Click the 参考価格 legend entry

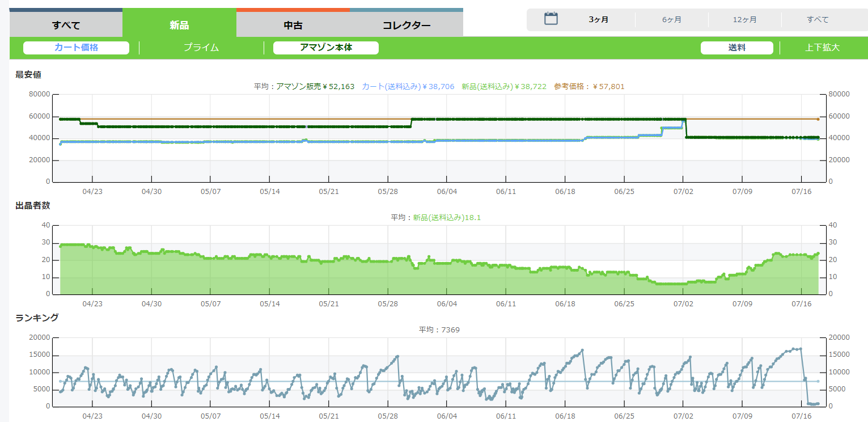[589, 87]
